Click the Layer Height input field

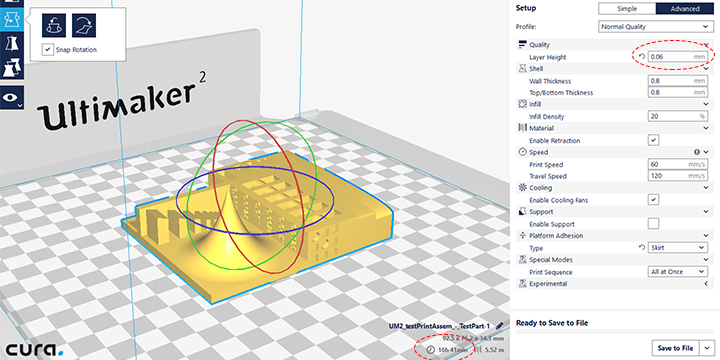(x=677, y=57)
